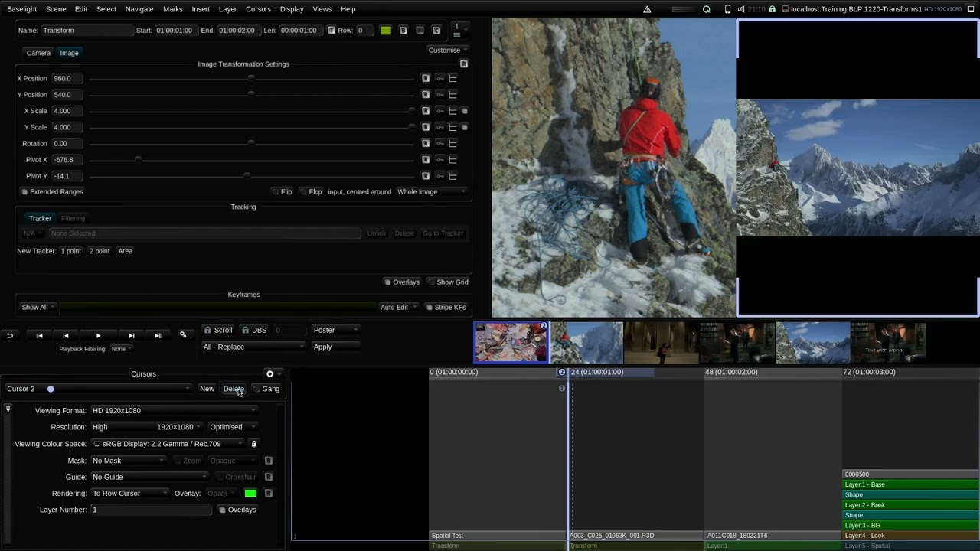
Task: Click the Apply button
Action: pos(322,347)
